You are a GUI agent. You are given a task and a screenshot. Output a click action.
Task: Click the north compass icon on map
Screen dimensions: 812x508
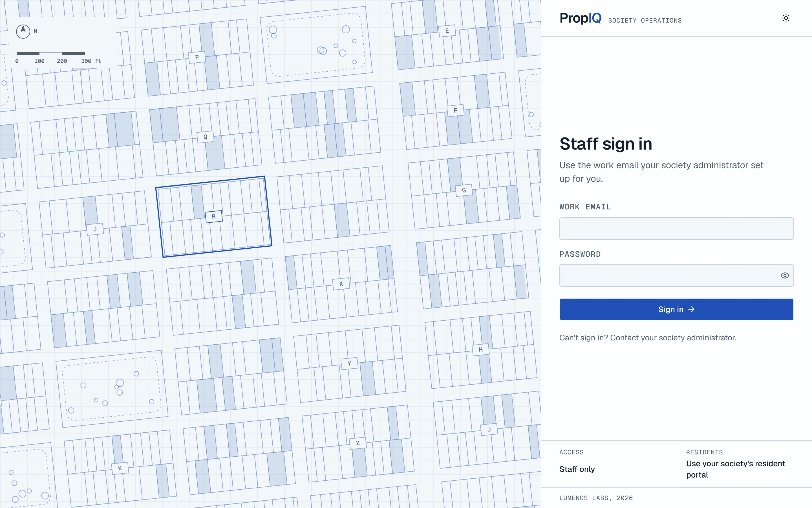click(x=23, y=31)
